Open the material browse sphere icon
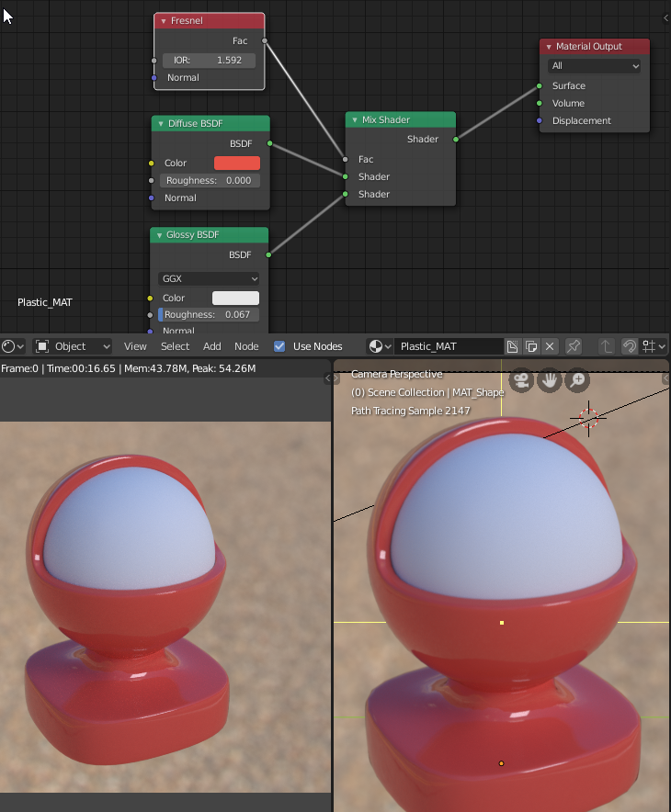This screenshot has height=812, width=671. click(x=380, y=346)
